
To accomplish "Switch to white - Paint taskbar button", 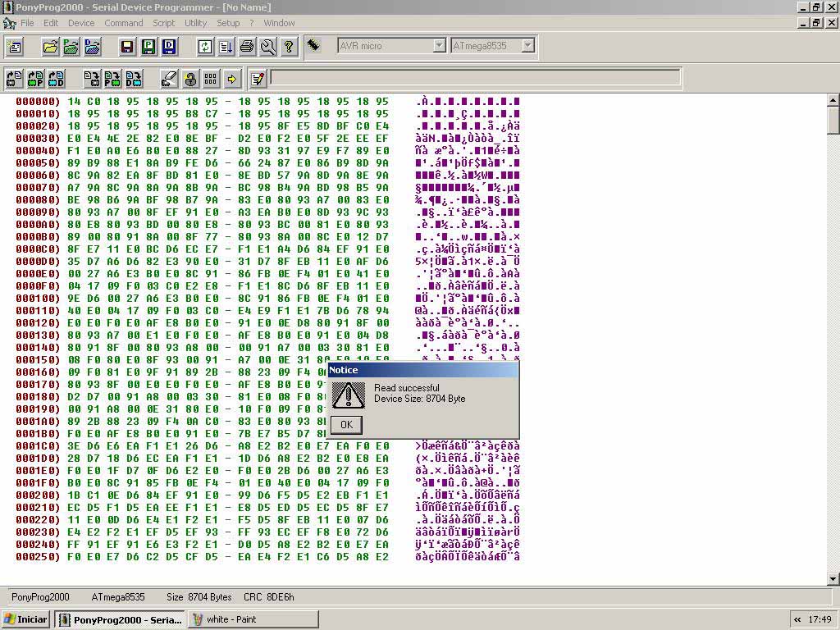I will (x=253, y=619).
